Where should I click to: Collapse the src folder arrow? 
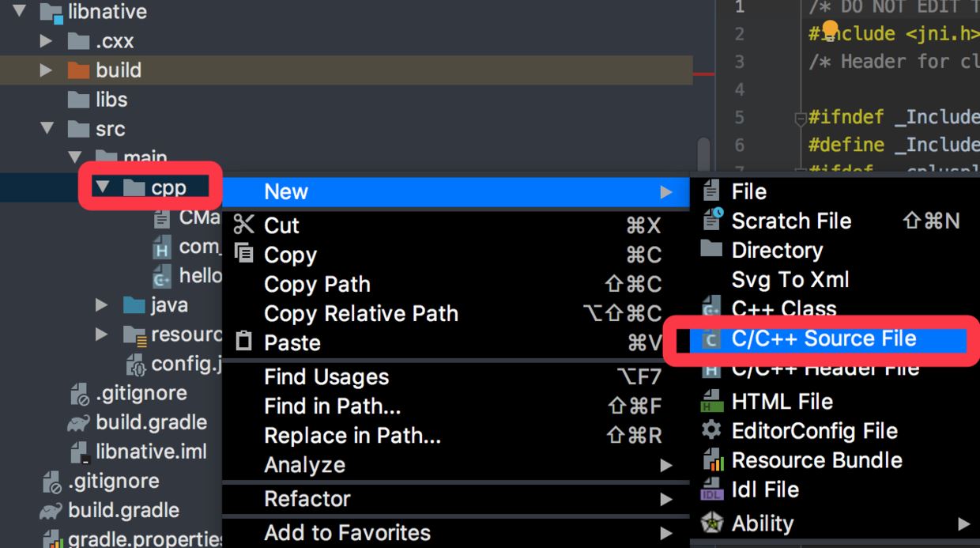tap(47, 129)
